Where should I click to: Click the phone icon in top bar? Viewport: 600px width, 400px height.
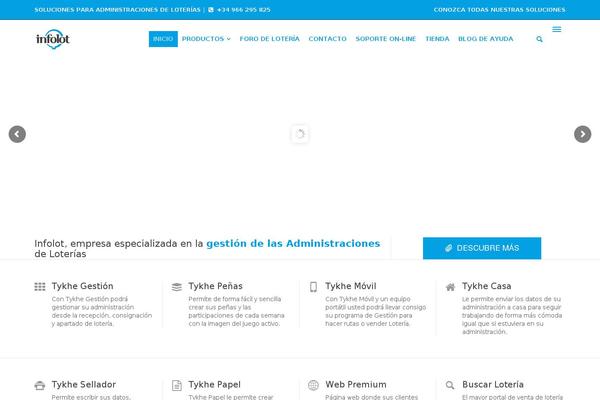211,10
